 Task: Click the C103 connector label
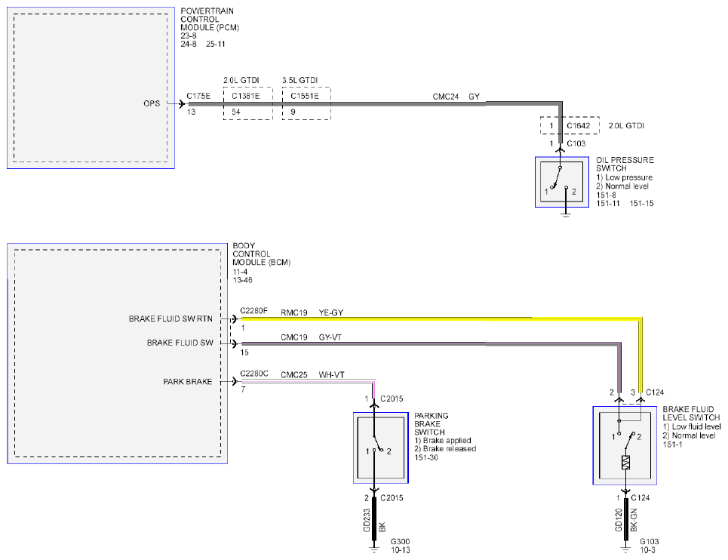(576, 143)
